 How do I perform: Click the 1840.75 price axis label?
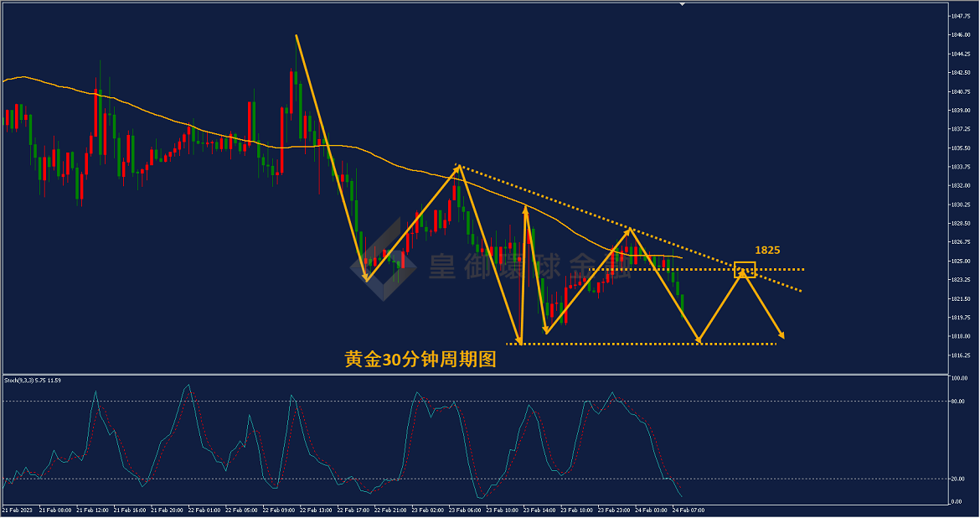tap(962, 91)
